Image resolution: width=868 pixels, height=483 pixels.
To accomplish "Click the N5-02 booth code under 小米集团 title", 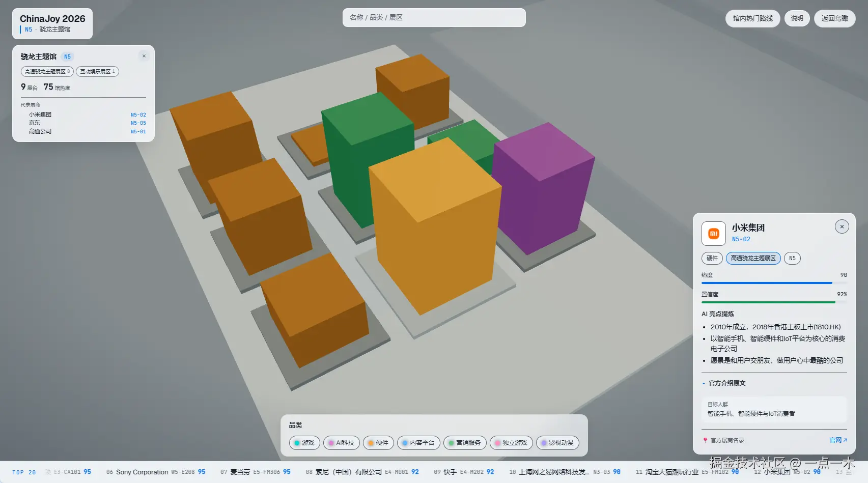I will (x=741, y=239).
